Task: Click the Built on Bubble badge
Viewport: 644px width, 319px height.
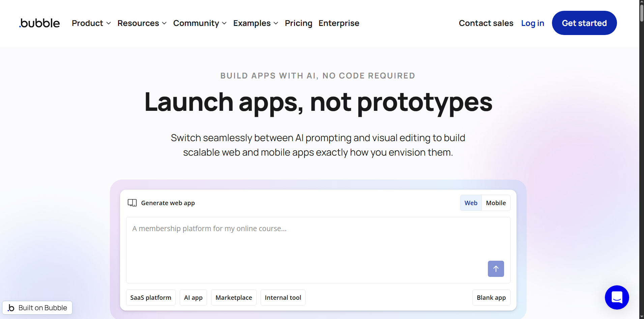Action: (x=37, y=308)
